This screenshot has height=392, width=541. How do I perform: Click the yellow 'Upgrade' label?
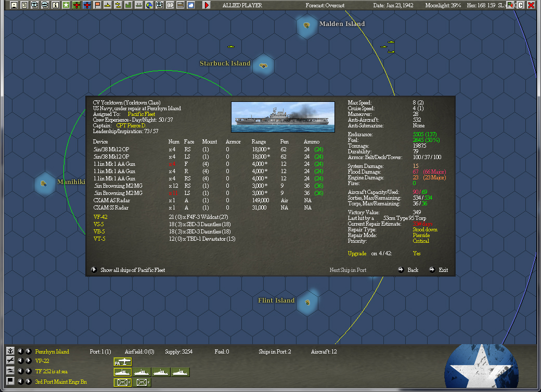357,253
